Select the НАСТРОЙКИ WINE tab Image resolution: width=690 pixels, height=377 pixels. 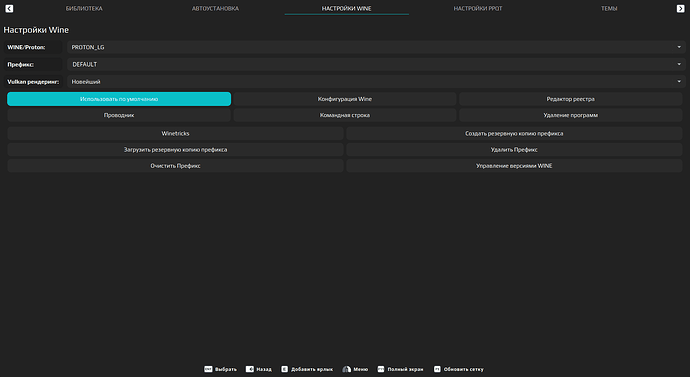click(346, 8)
